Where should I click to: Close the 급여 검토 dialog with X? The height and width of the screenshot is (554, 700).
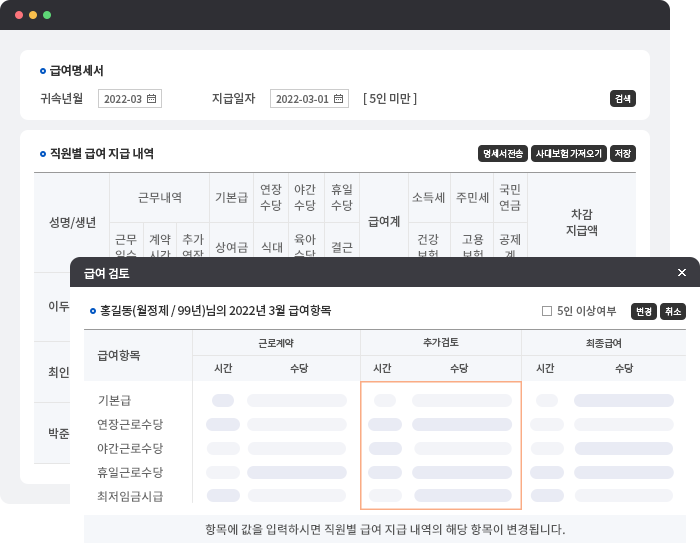point(682,272)
